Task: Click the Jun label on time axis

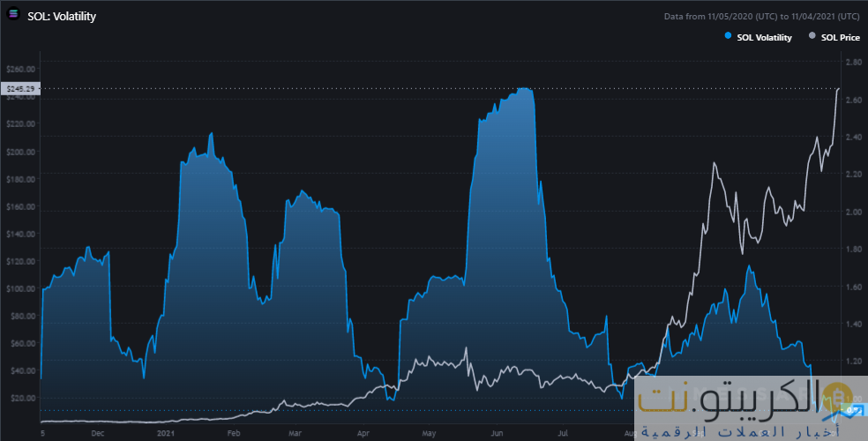Action: tap(498, 434)
